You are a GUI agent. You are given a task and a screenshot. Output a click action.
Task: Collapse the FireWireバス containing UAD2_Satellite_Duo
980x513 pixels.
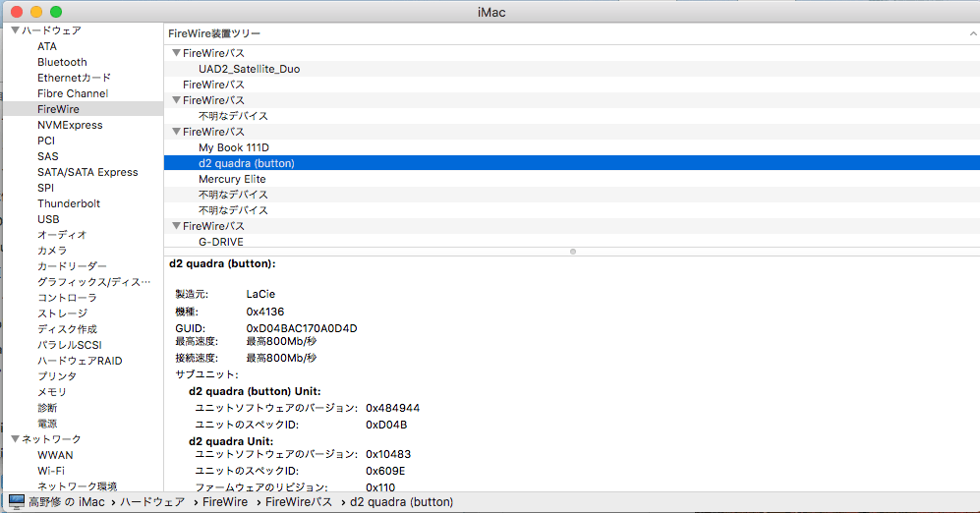[x=176, y=53]
